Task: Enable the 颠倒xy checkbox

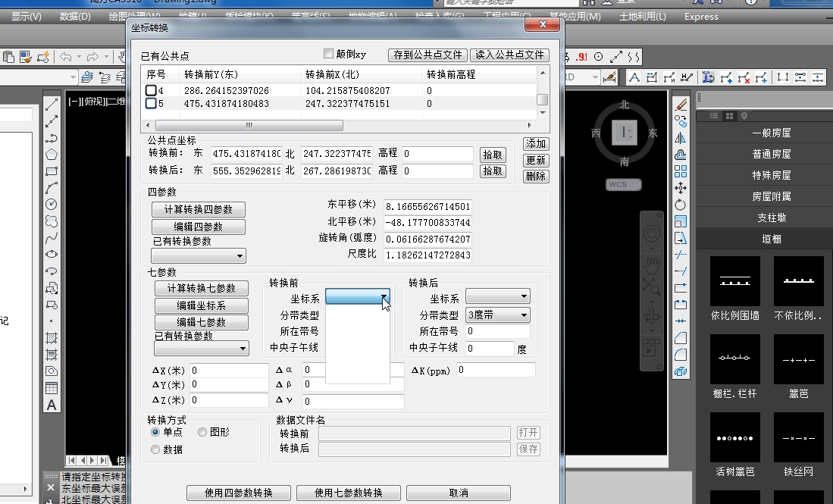Action: [x=329, y=54]
